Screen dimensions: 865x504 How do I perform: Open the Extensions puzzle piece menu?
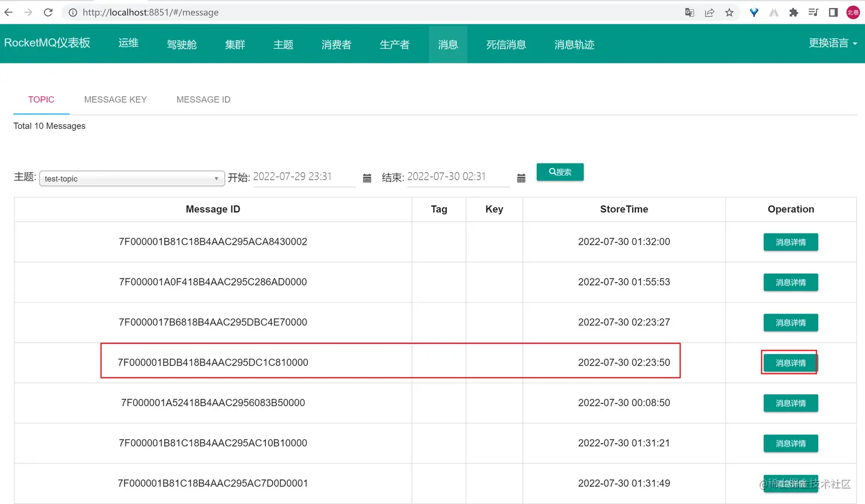point(793,12)
